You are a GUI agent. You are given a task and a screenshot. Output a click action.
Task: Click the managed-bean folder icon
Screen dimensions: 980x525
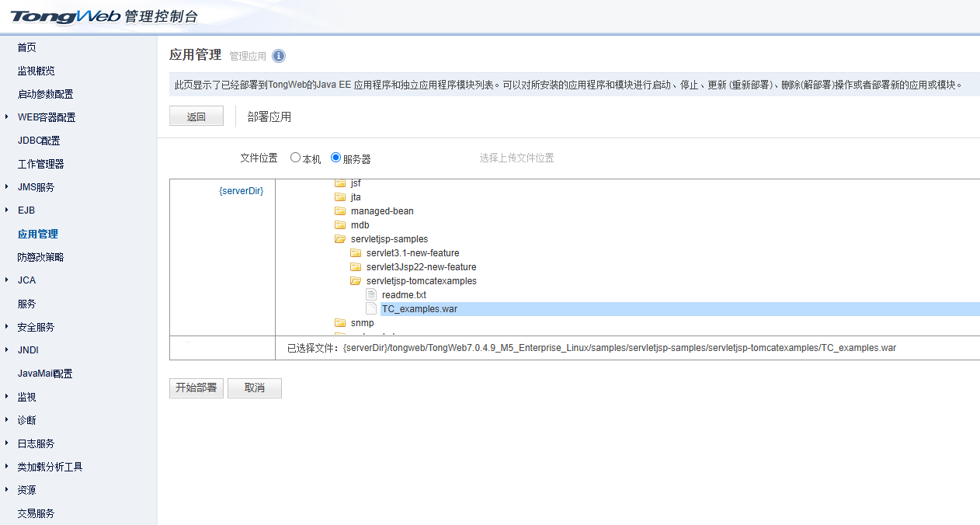pyautogui.click(x=340, y=211)
